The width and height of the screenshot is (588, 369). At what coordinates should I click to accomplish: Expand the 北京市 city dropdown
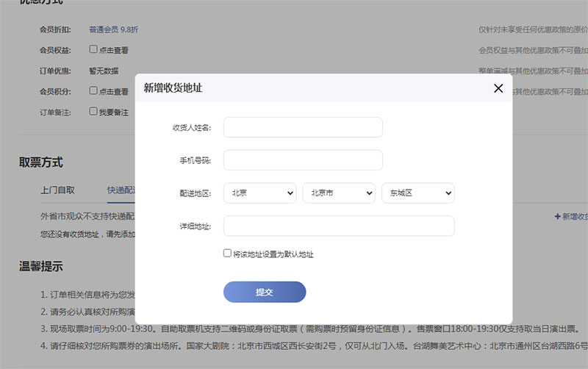click(339, 193)
